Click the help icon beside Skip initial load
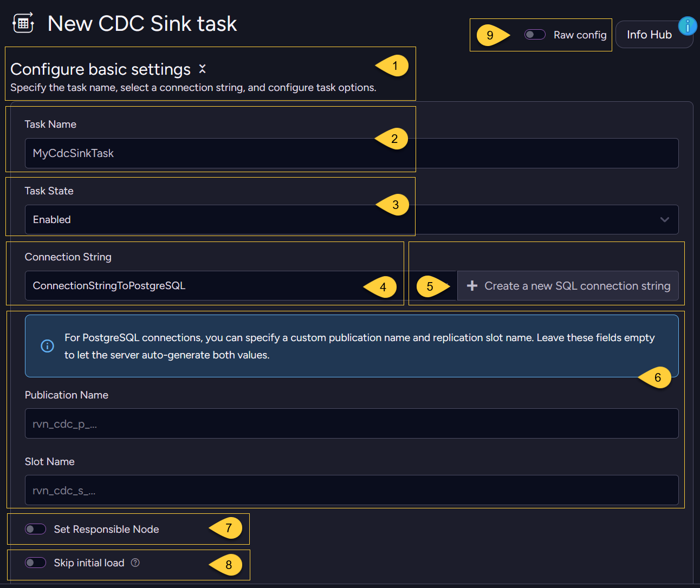This screenshot has width=700, height=588. click(135, 563)
